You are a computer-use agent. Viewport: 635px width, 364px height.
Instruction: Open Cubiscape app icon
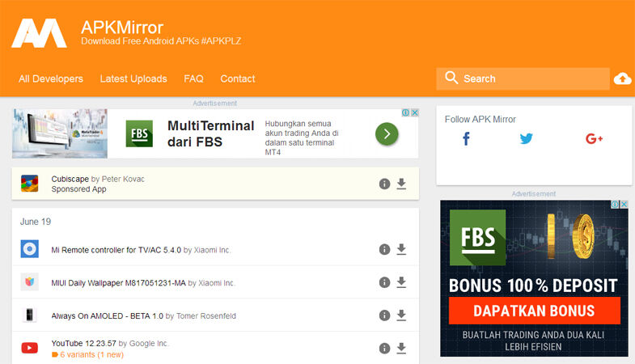point(30,184)
